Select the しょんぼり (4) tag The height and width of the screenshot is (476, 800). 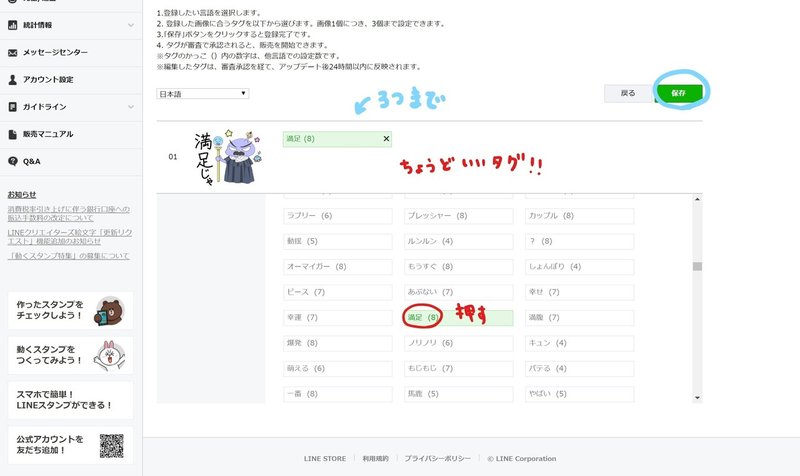(580, 267)
